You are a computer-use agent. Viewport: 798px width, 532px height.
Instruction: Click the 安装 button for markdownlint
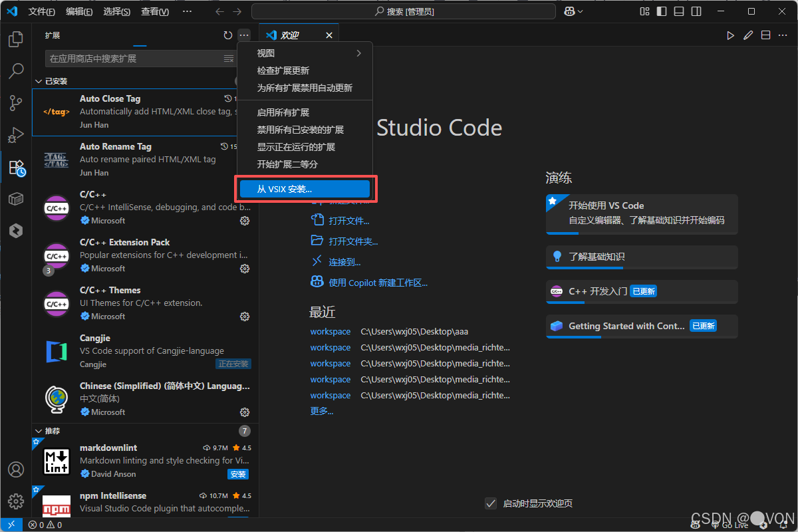tap(238, 474)
